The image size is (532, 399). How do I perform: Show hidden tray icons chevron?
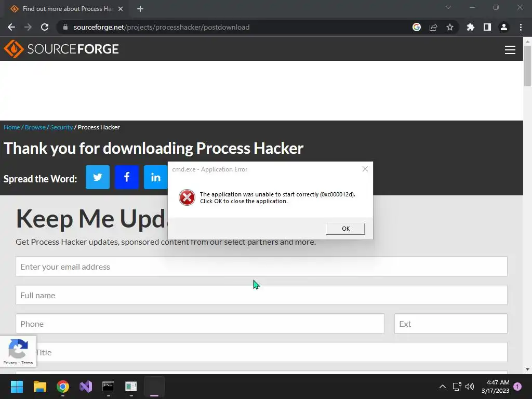point(443,387)
